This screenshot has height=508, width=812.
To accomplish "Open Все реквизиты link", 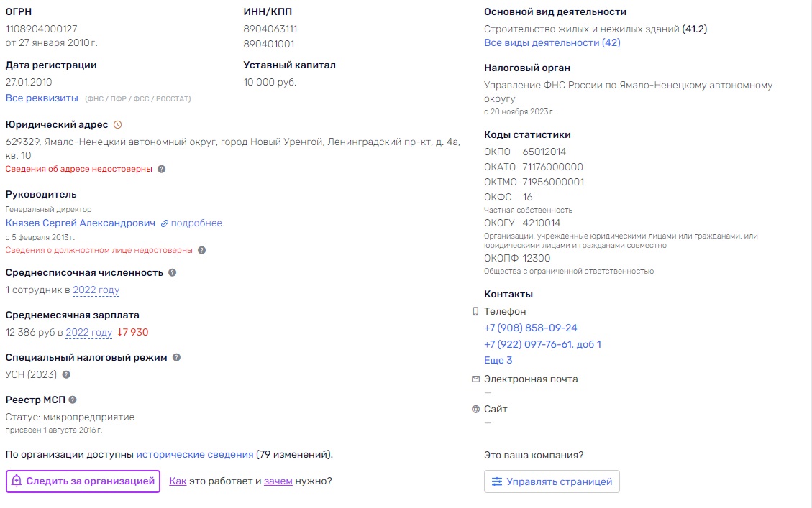I will [x=42, y=98].
